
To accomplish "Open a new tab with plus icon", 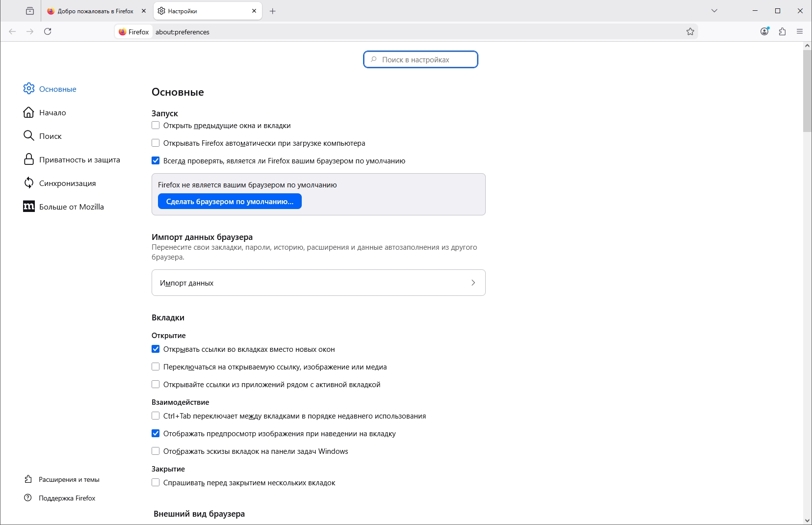I will coord(273,11).
